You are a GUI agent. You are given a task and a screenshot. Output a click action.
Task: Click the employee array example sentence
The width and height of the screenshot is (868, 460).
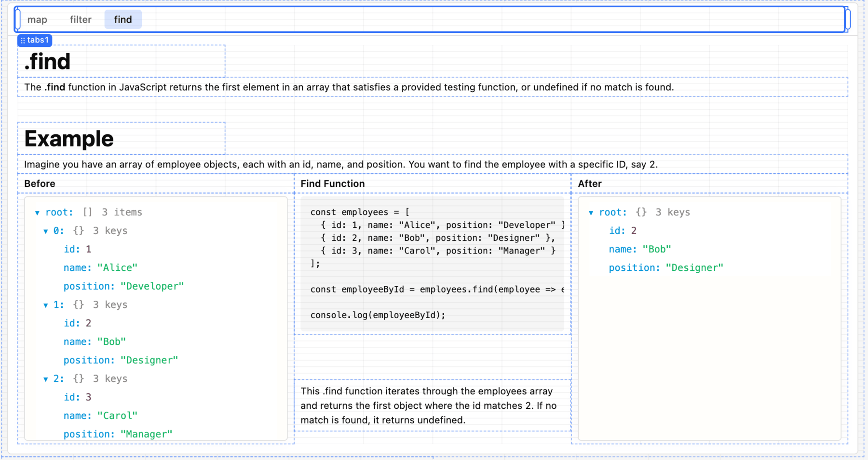click(x=341, y=165)
